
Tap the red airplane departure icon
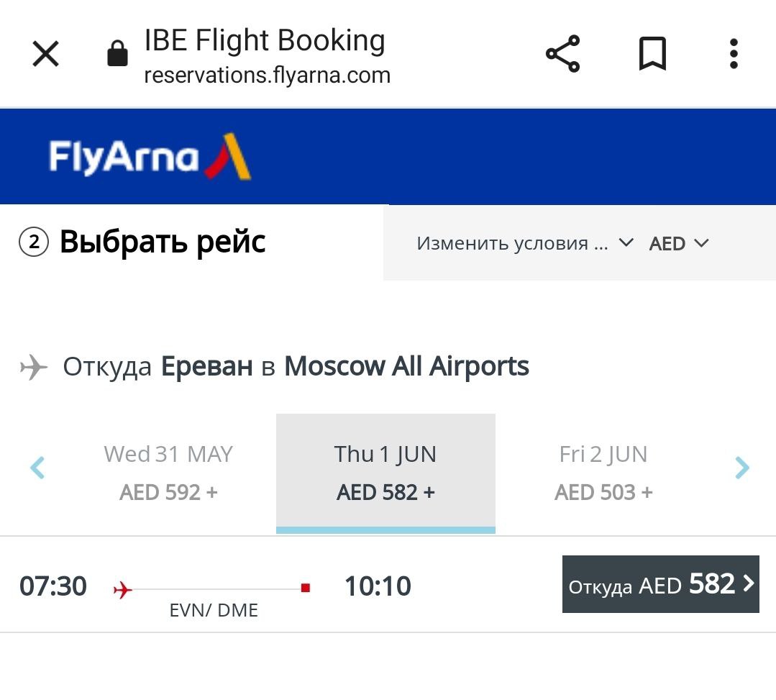pyautogui.click(x=123, y=590)
